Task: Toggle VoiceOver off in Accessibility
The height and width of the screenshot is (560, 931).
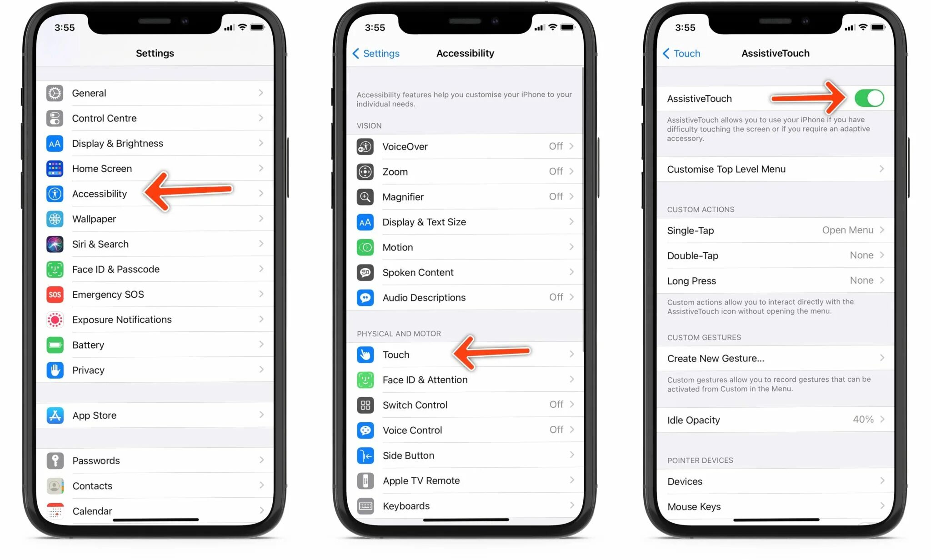Action: coord(465,145)
